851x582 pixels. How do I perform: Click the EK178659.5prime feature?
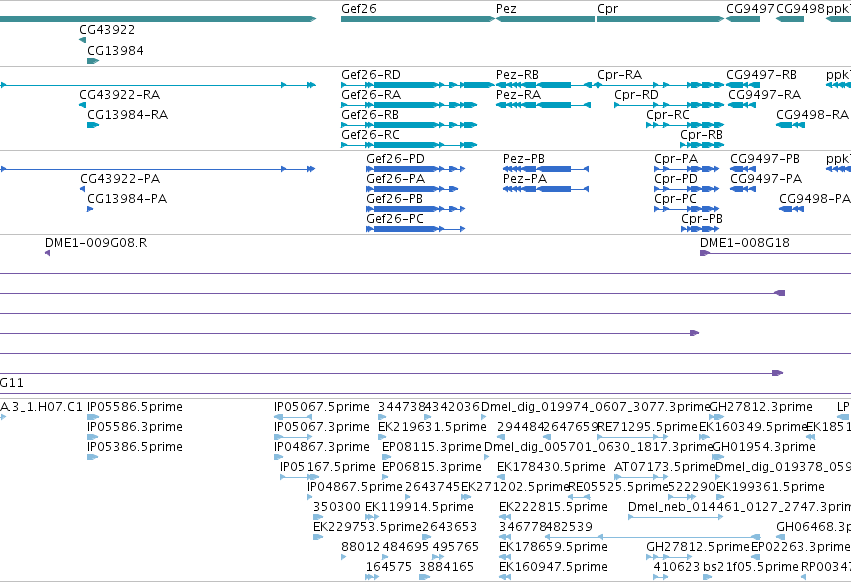coord(505,557)
